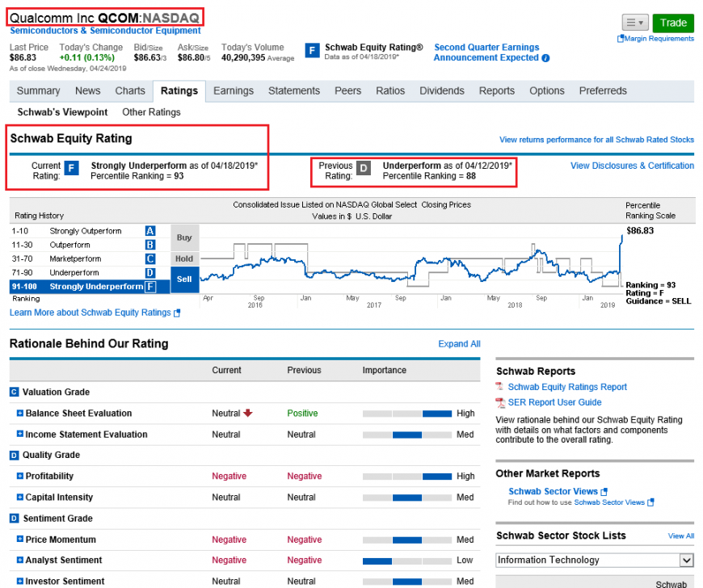Expand the Balance Sheet Evaluation row
This screenshot has width=703, height=588.
pyautogui.click(x=20, y=414)
